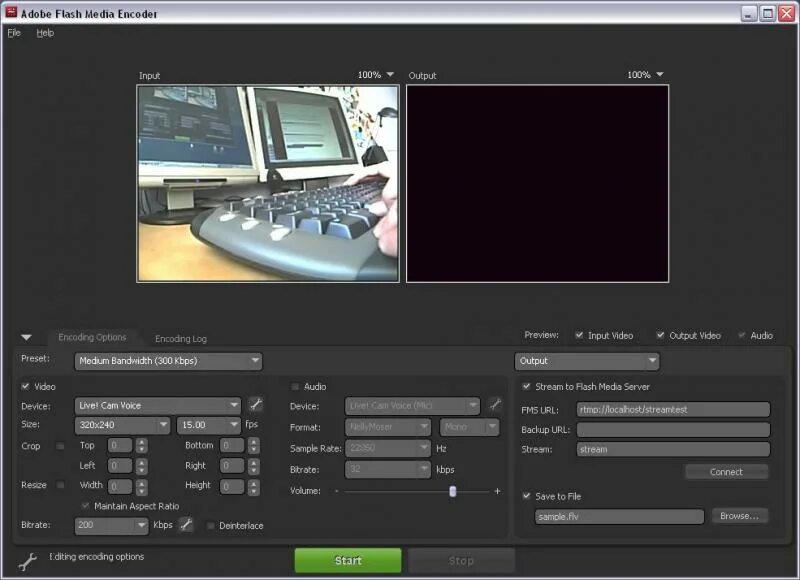Click the audio Volume slider handle
The width and height of the screenshot is (800, 580).
tap(453, 491)
